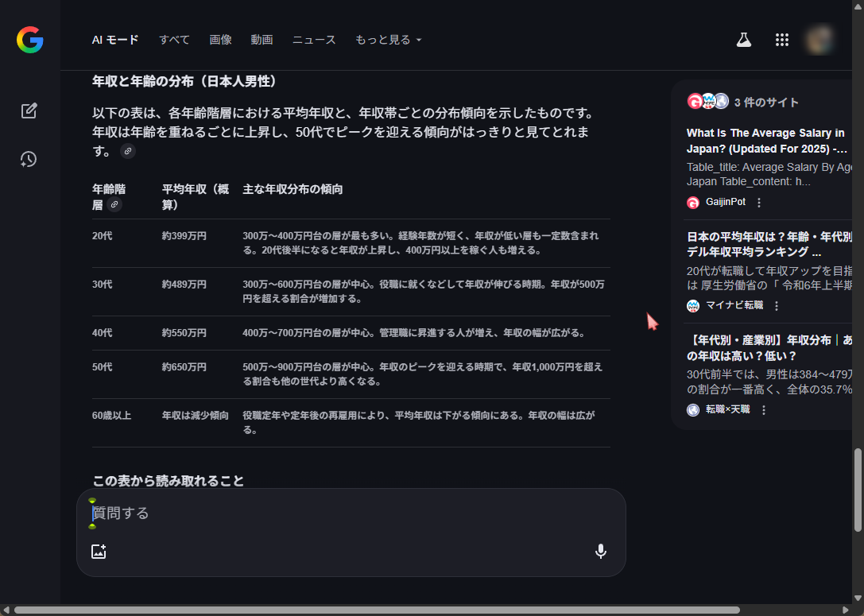
Task: Open the three-dot menu next to GaijinPot
Action: tap(759, 203)
